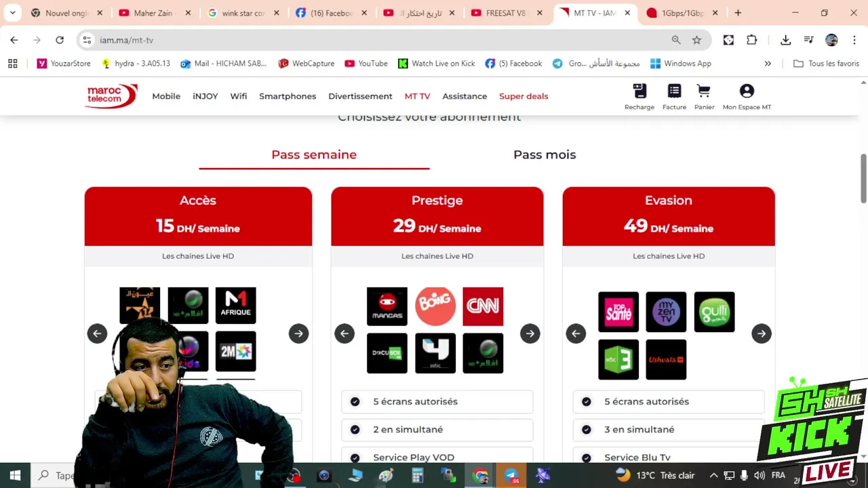Show next channels in Prestige card
This screenshot has height=488, width=868.
pyautogui.click(x=530, y=333)
